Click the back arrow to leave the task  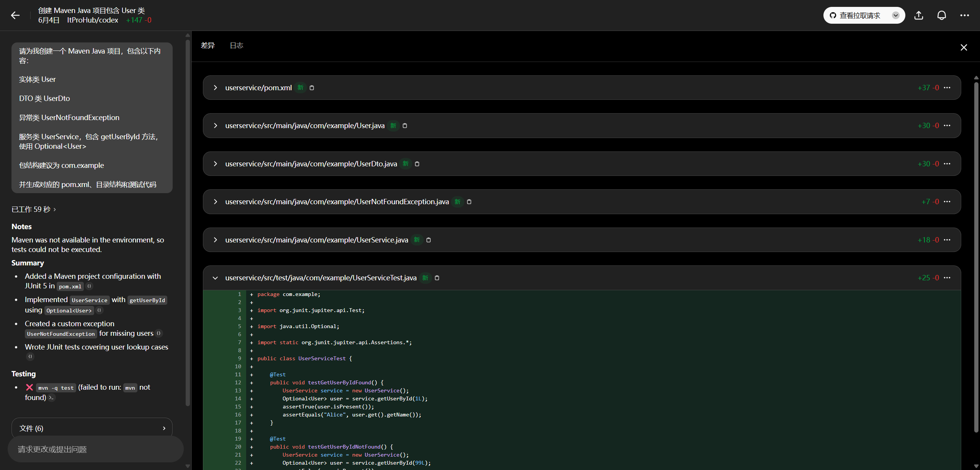point(16,15)
